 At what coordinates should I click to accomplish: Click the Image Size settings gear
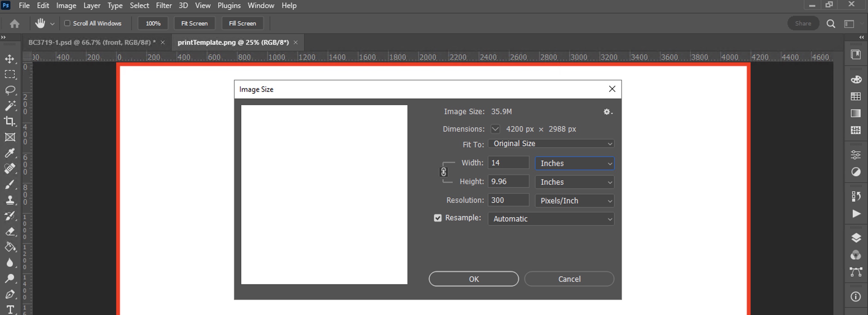pyautogui.click(x=607, y=112)
